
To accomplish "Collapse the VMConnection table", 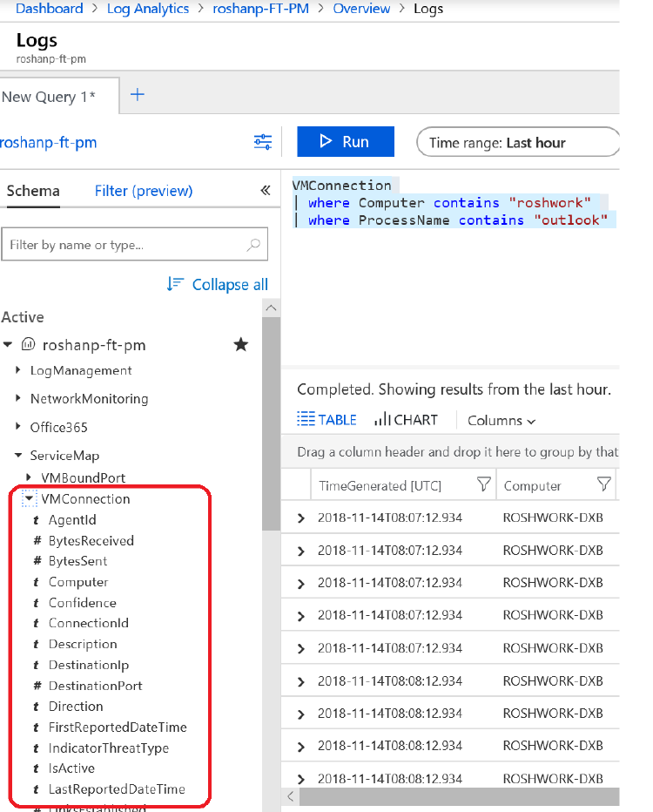I will (29, 498).
